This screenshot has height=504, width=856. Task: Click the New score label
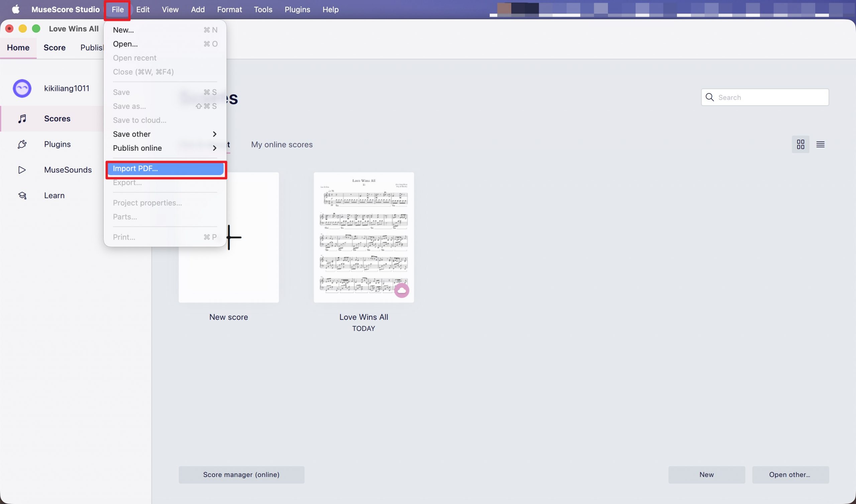229,317
